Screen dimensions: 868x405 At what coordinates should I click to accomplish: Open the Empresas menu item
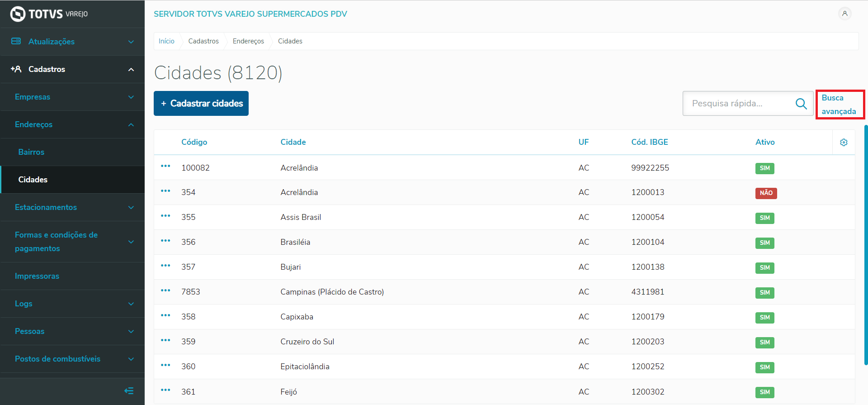72,97
